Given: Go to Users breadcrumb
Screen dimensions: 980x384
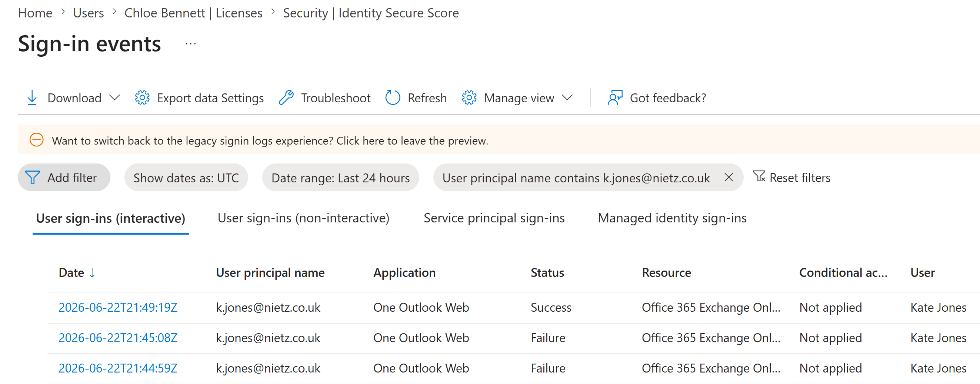Looking at the screenshot, I should click(88, 13).
